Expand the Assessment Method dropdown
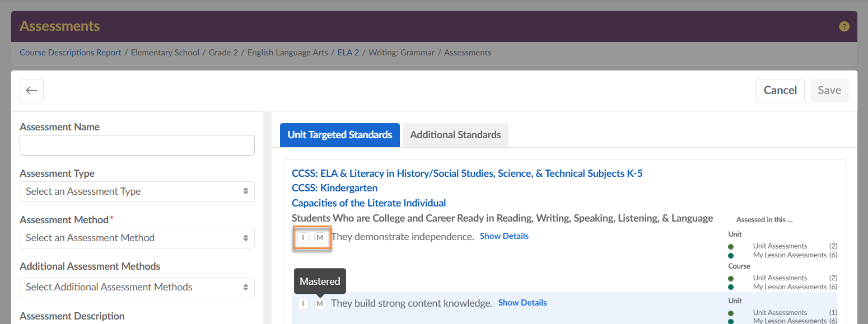The image size is (868, 324). click(x=137, y=238)
